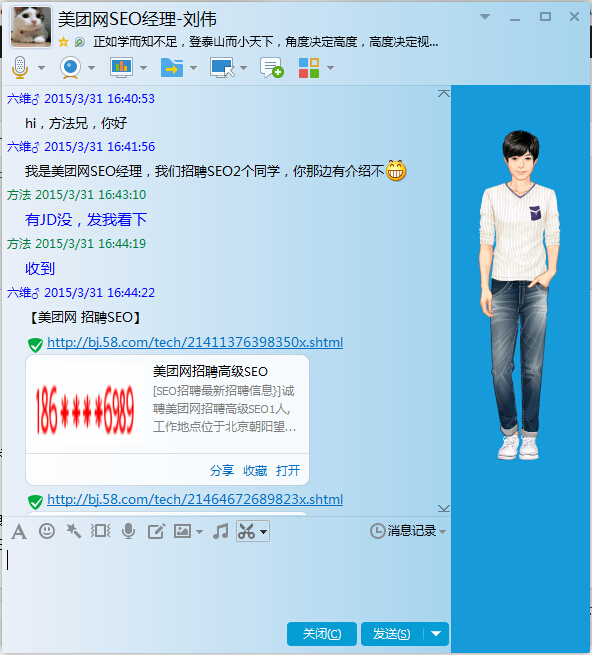Open the handwriting input pad icon
Image resolution: width=592 pixels, height=655 pixels.
156,531
